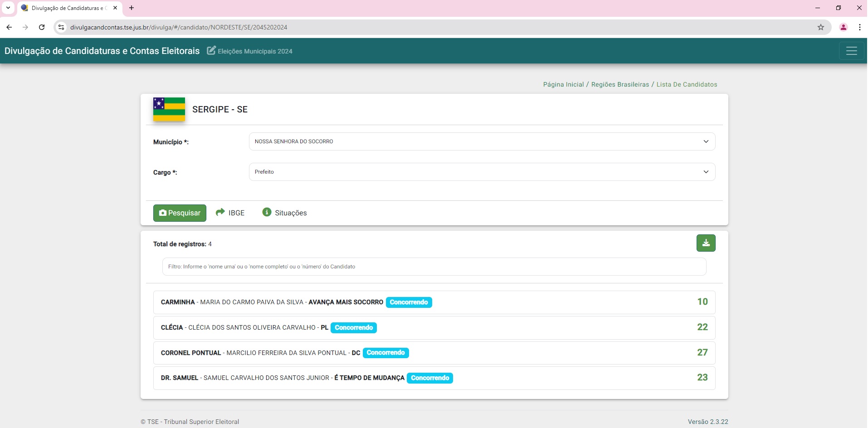Open candidate CORONEL PONTUAL row

[434, 353]
